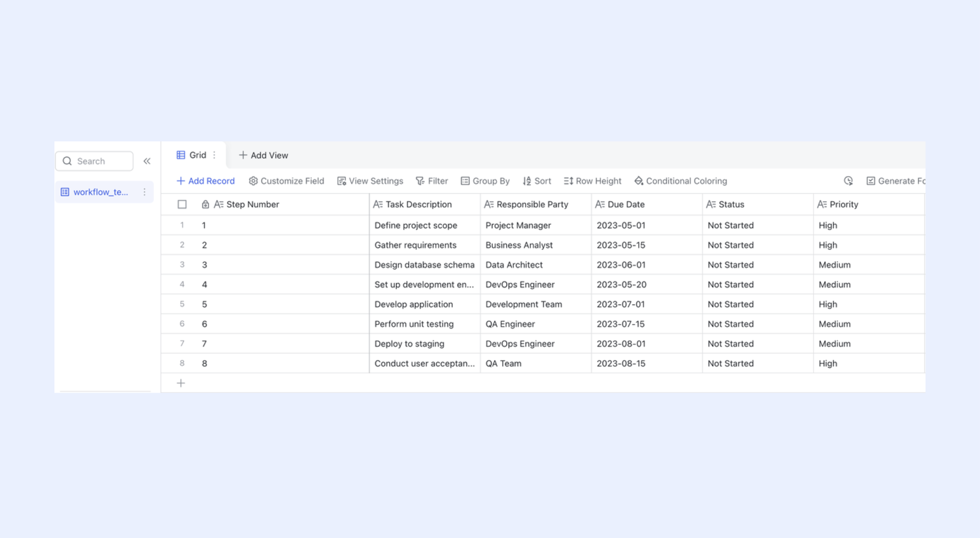980x538 pixels.
Task: Select the 'QA Engineer' cell
Action: click(x=536, y=324)
